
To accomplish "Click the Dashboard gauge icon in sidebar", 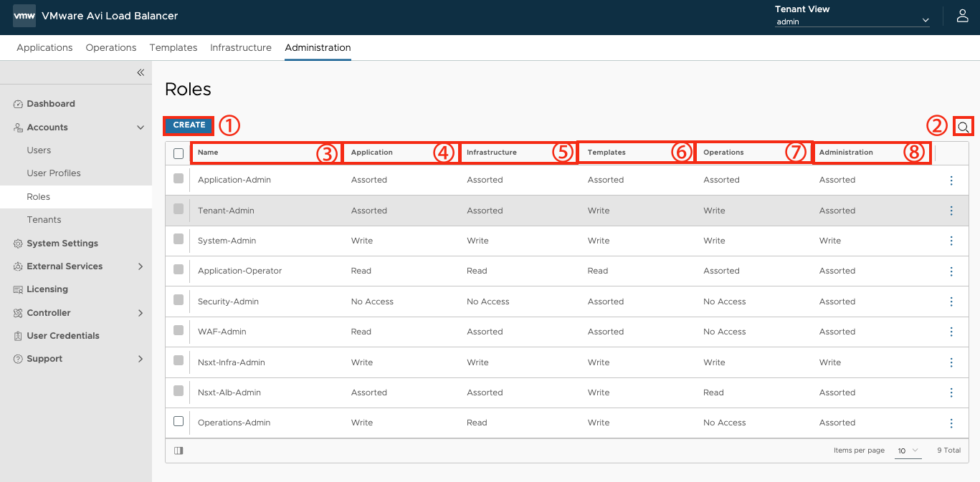I will click(x=18, y=104).
